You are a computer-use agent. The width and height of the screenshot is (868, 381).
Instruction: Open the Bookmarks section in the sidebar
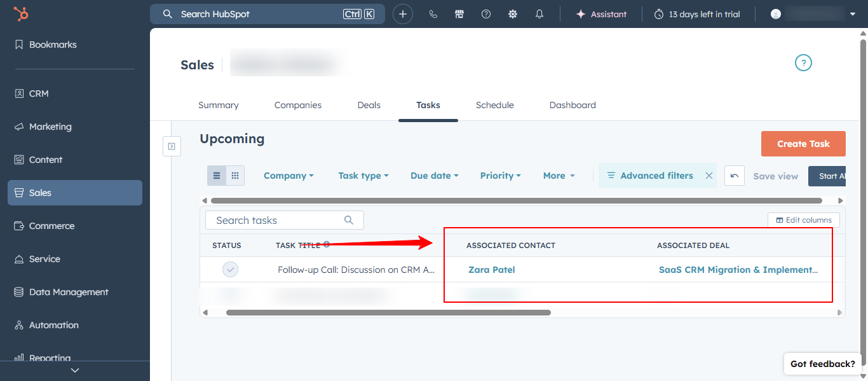click(x=52, y=45)
